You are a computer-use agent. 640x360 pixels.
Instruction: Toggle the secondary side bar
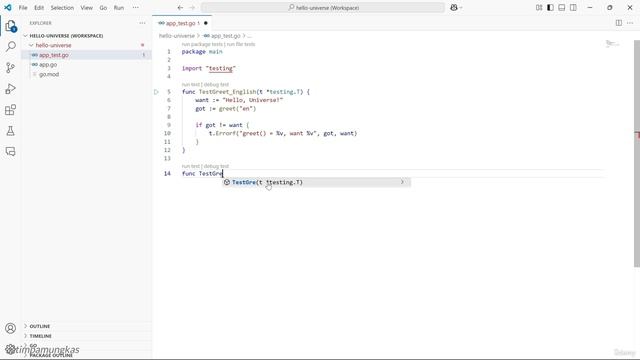point(573,7)
